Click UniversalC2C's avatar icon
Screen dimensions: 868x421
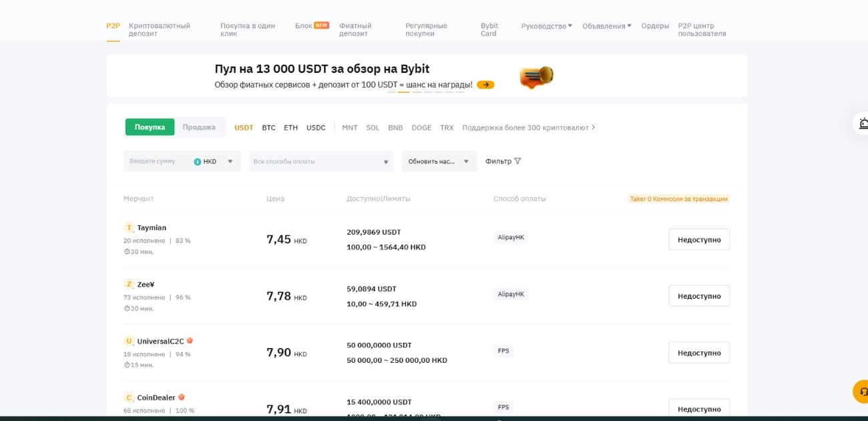[130, 341]
